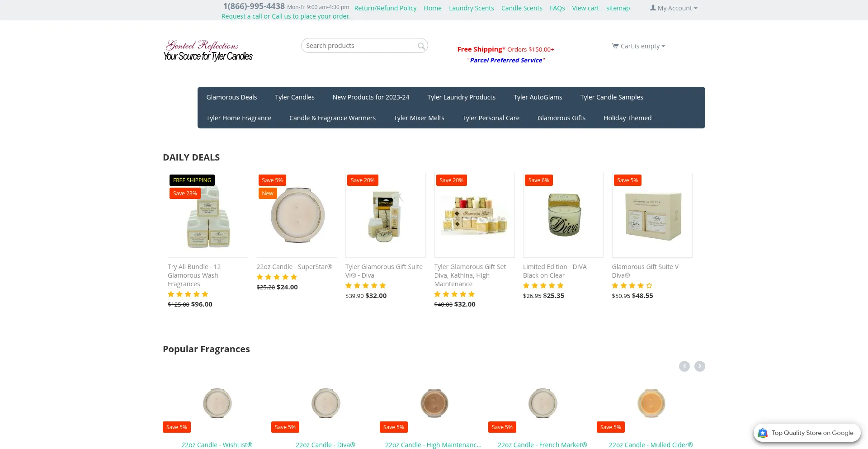Go to previous popular fragrances slide

click(684, 366)
